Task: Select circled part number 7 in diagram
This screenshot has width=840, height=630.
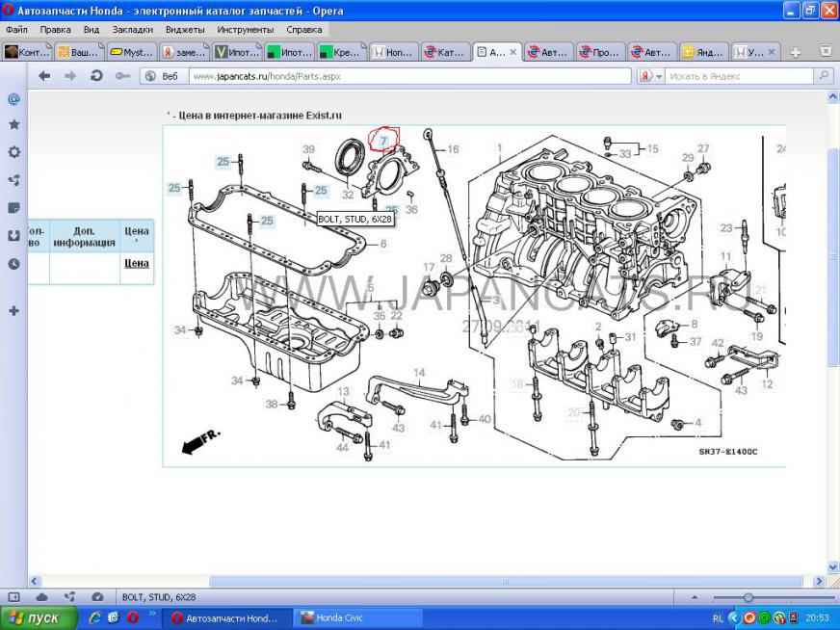Action: (x=383, y=141)
